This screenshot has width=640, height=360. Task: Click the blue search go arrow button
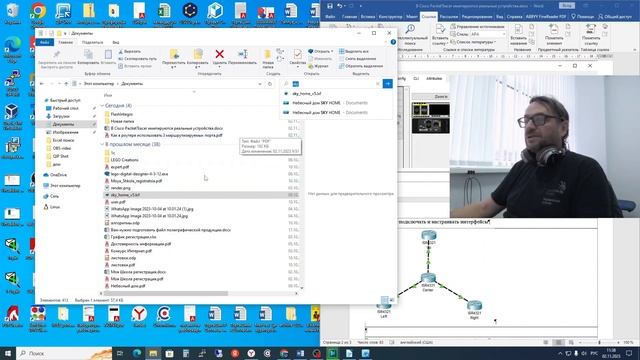(387, 84)
